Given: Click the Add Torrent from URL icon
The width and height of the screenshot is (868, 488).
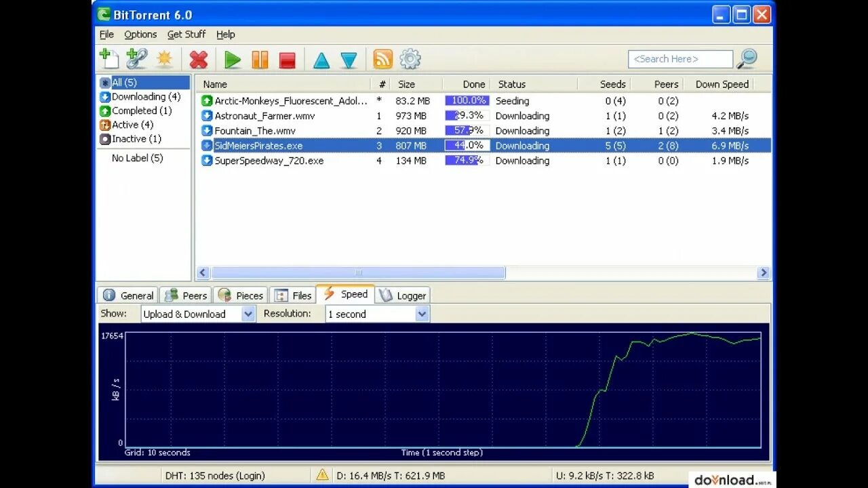Looking at the screenshot, I should coord(137,59).
